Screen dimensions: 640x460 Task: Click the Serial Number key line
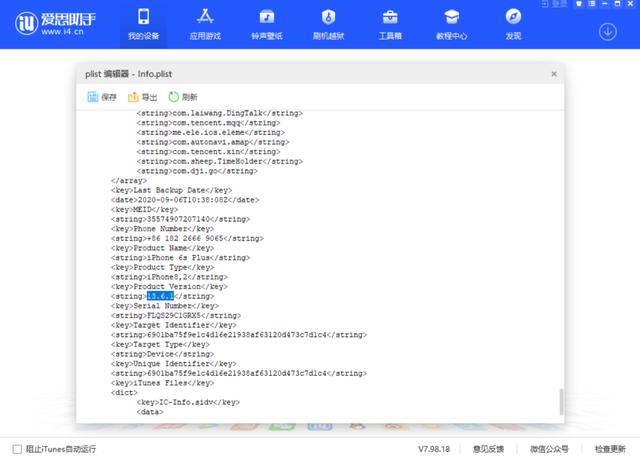tap(164, 306)
